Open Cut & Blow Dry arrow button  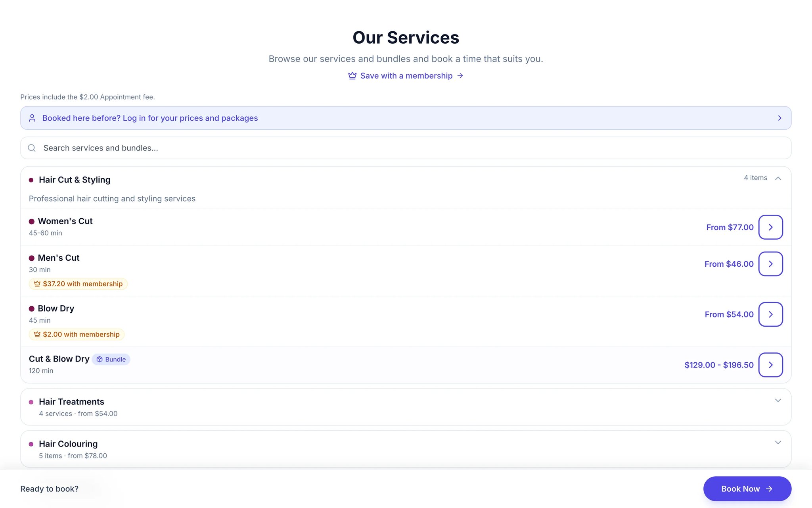pos(770,365)
